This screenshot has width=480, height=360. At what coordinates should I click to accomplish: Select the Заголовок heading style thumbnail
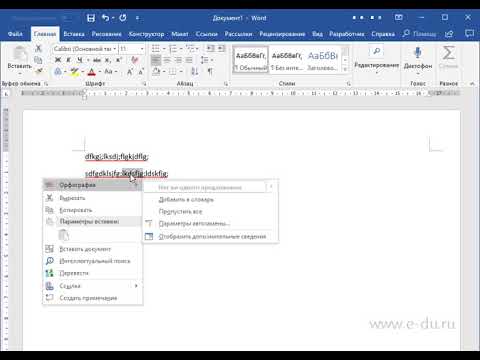click(322, 60)
